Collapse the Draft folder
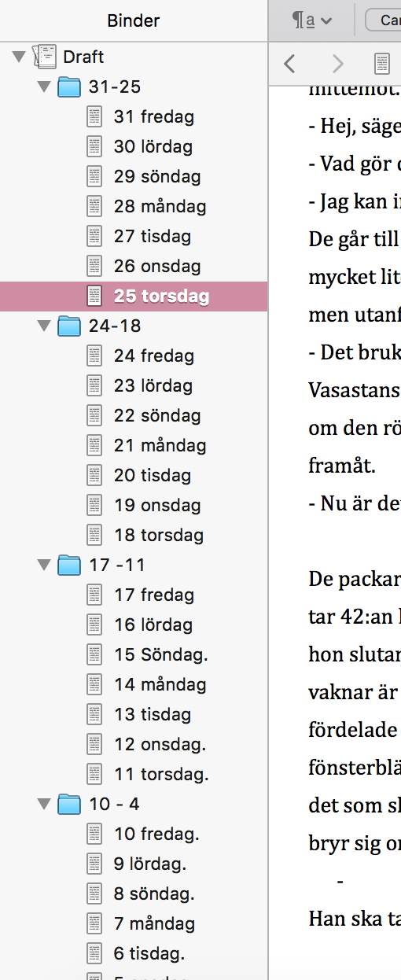This screenshot has height=980, width=401. [18, 57]
